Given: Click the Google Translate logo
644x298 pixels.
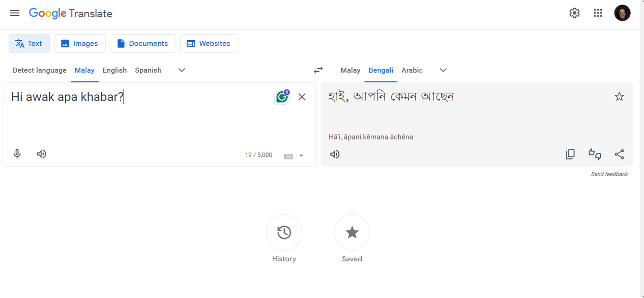Looking at the screenshot, I should [x=71, y=14].
